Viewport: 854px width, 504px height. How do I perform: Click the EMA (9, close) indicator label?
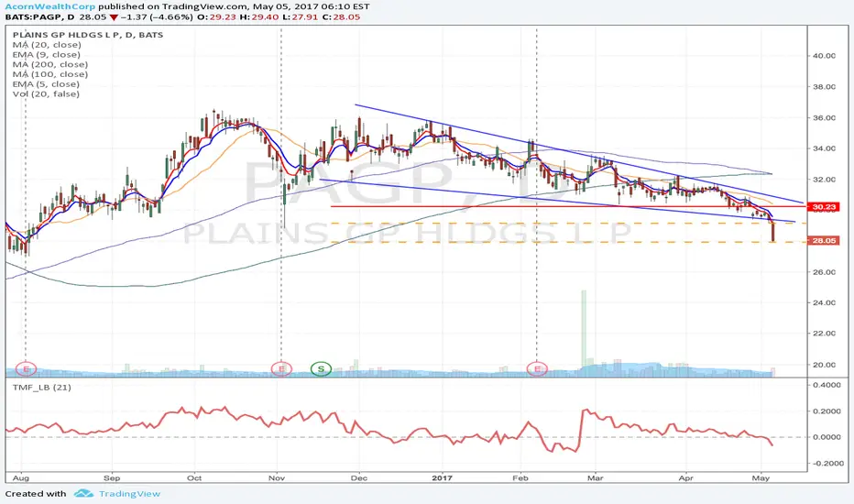click(47, 54)
